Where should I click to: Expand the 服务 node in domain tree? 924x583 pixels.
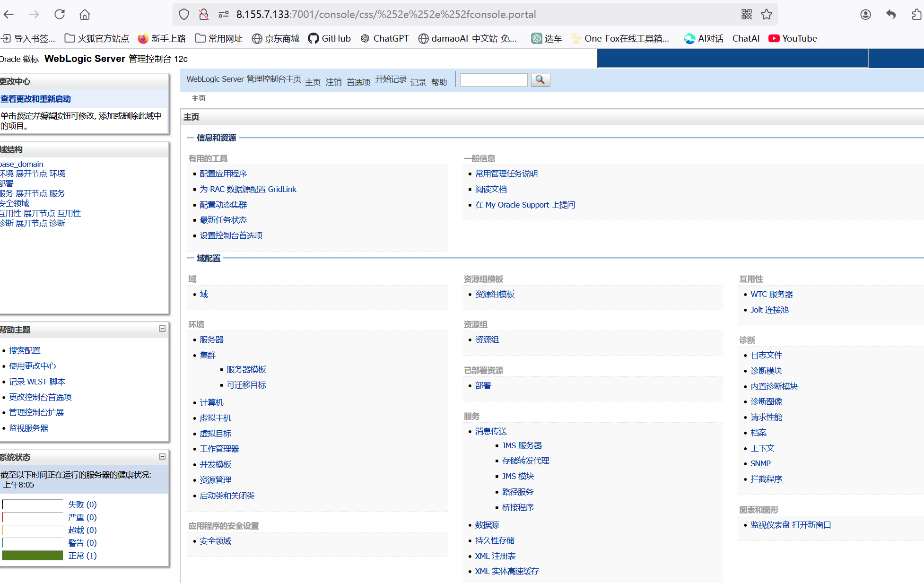coord(31,194)
